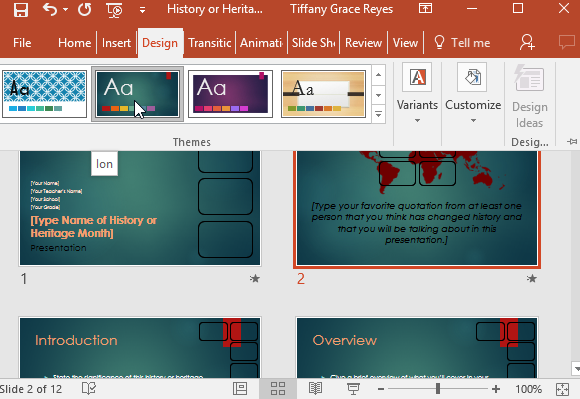
Task: Start presentation from beginning icon
Action: pyautogui.click(x=115, y=10)
